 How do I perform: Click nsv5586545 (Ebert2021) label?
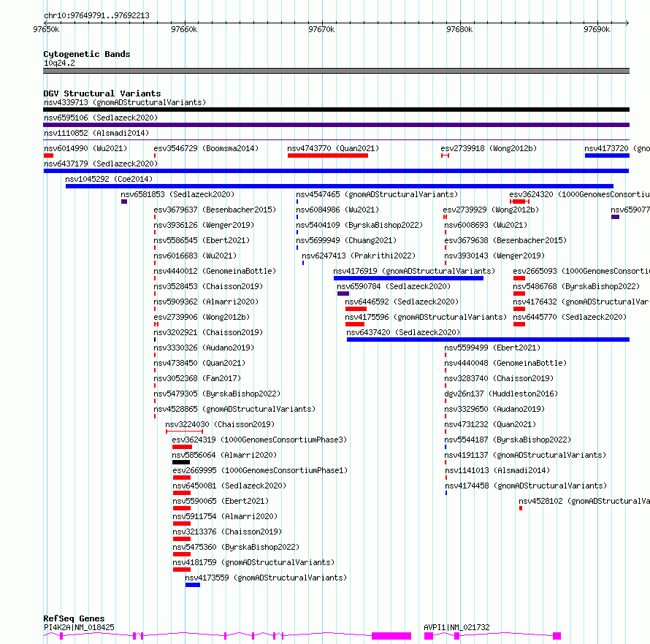[202, 240]
